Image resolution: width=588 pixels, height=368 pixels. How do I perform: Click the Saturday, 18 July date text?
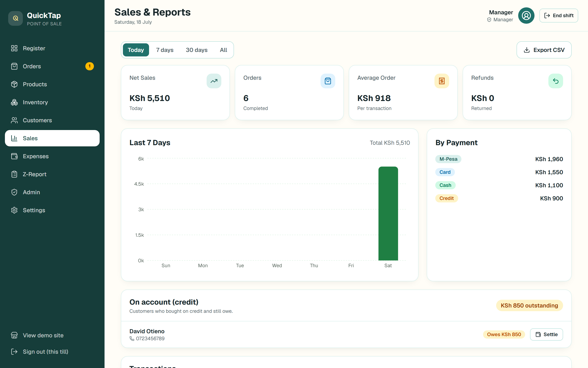click(x=133, y=22)
